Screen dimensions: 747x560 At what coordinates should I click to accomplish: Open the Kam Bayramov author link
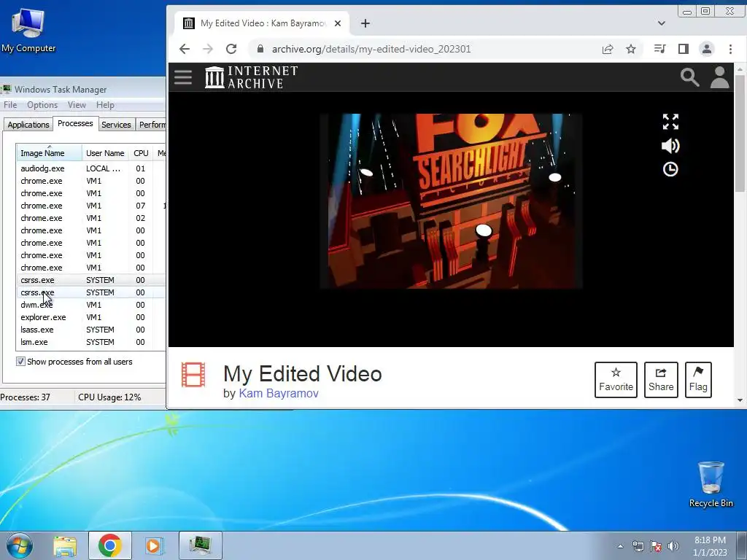tap(279, 393)
